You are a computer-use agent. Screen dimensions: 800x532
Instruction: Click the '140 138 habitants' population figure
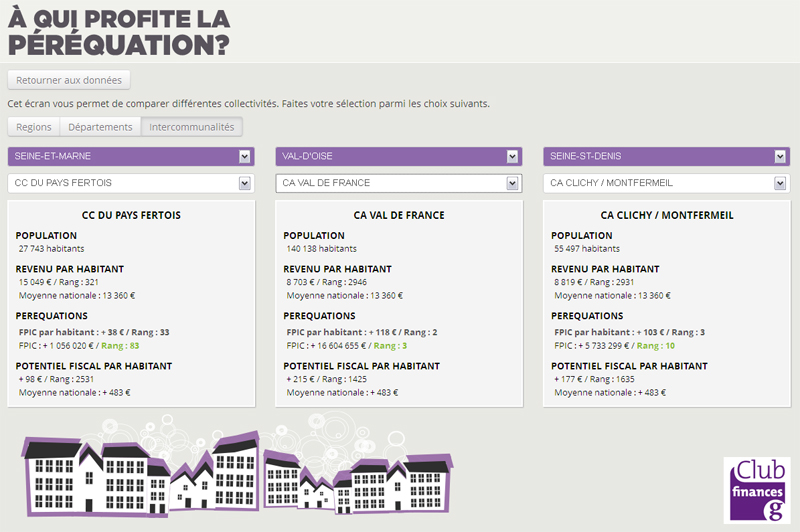321,248
